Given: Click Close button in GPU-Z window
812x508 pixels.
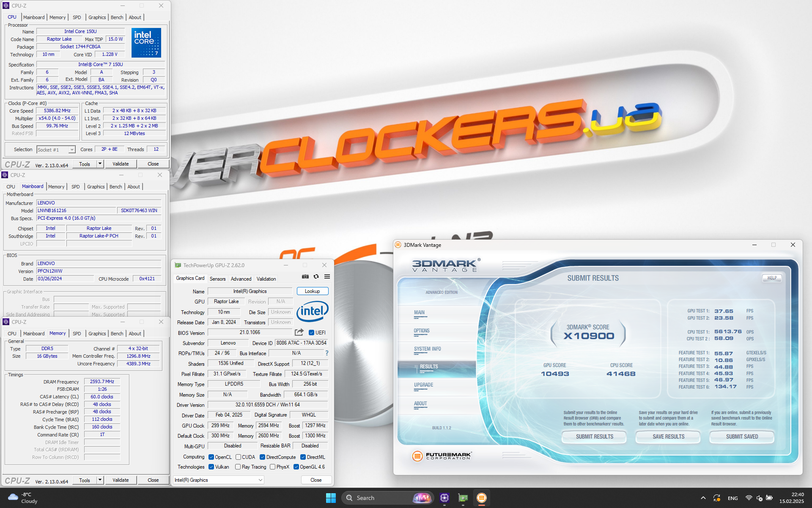Looking at the screenshot, I should tap(316, 480).
